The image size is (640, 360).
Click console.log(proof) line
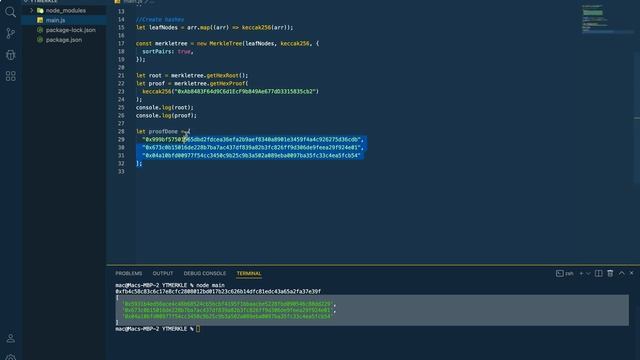pyautogui.click(x=167, y=116)
